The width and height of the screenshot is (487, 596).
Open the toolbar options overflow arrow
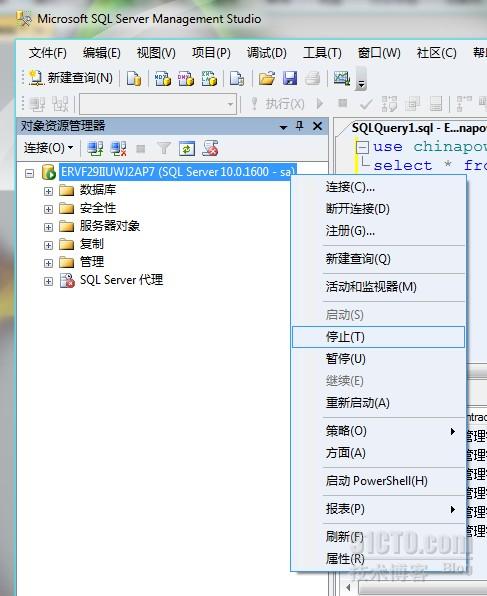pos(361,80)
